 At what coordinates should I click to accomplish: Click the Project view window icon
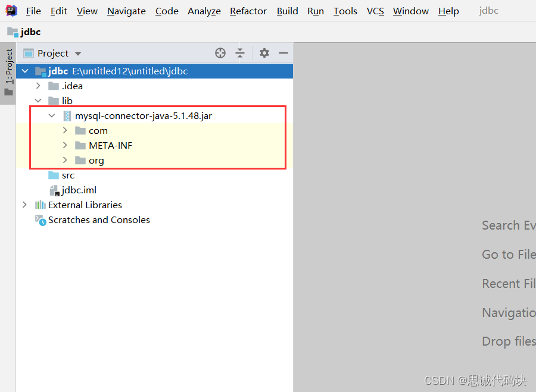29,54
